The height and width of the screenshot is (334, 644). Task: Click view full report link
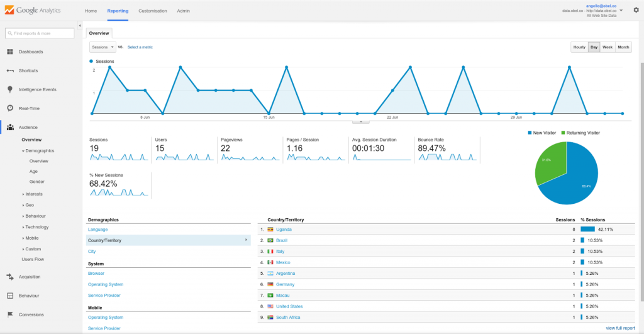[620, 328]
